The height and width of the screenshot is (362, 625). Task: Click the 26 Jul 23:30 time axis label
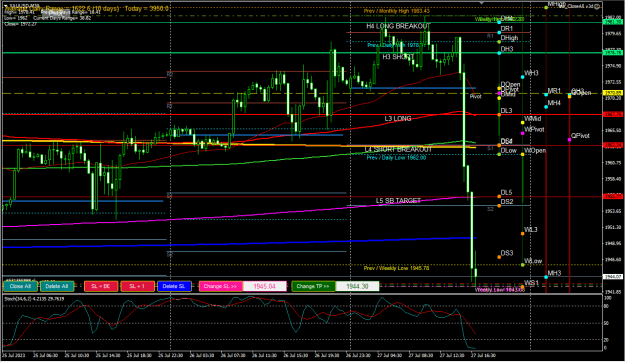click(358, 355)
